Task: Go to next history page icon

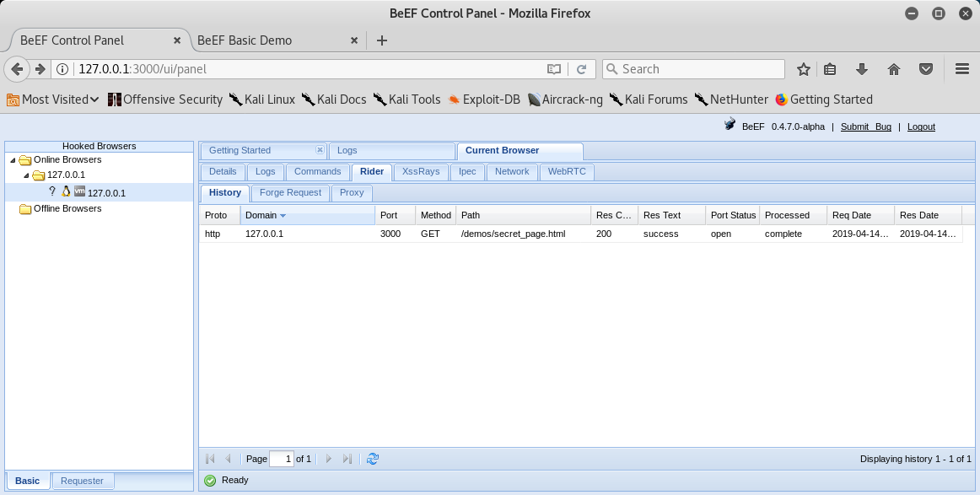Action: pyautogui.click(x=329, y=459)
